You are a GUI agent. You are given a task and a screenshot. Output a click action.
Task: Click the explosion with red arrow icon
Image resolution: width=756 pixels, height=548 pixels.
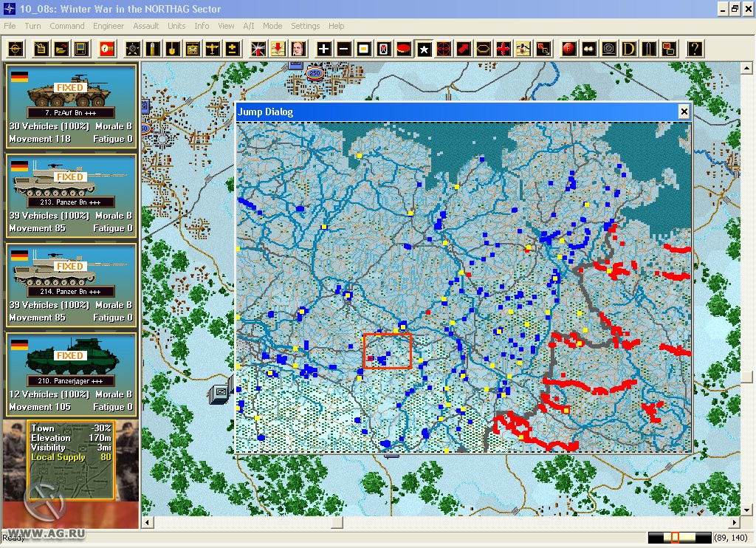[x=258, y=49]
